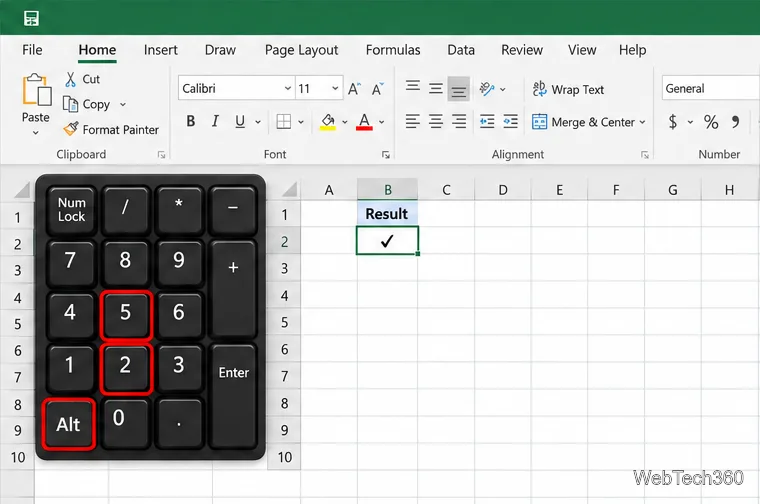The height and width of the screenshot is (504, 760).
Task: Click the Result header cell B1
Action: click(387, 214)
